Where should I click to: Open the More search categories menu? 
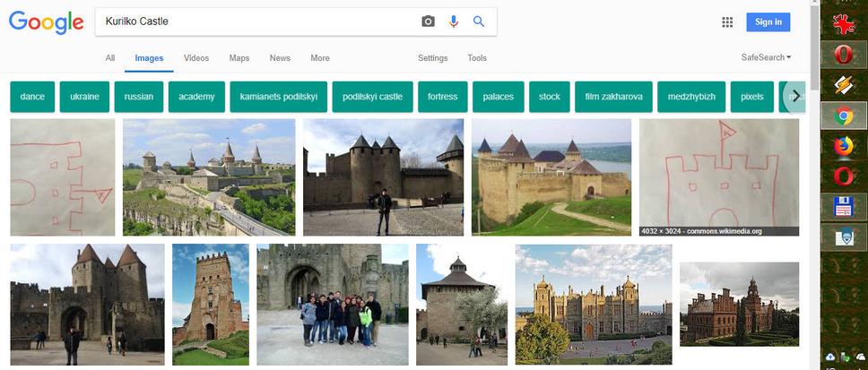(x=320, y=58)
